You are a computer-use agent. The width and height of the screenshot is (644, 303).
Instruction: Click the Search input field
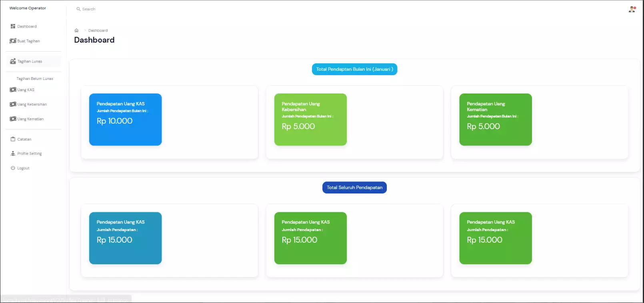pyautogui.click(x=89, y=9)
